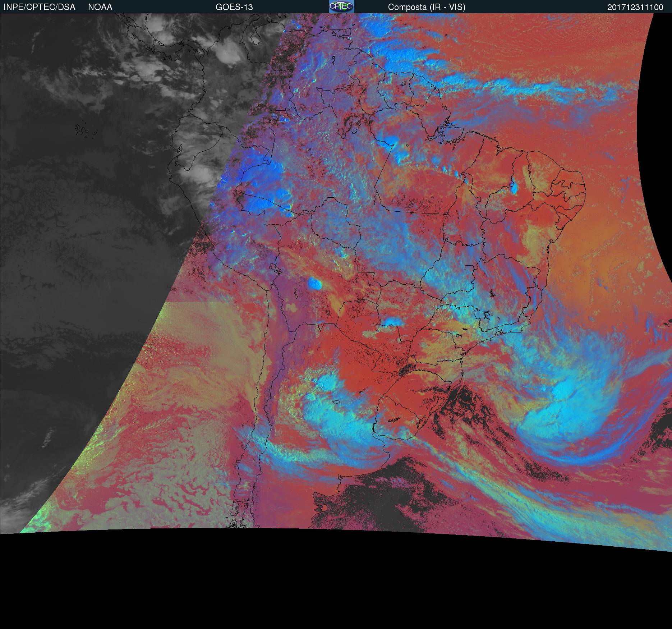Click the NOAA label in the header
The height and width of the screenshot is (629, 672).
100,7
